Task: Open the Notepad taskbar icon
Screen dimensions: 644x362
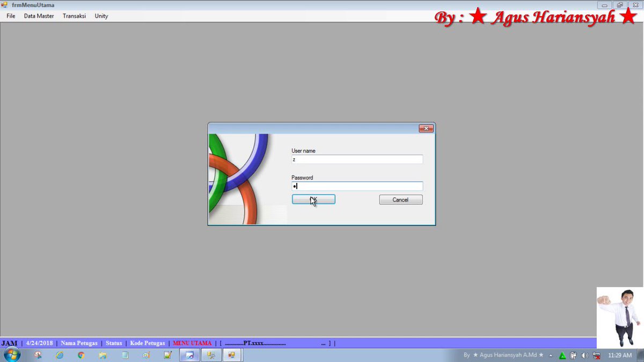Action: coord(125,354)
